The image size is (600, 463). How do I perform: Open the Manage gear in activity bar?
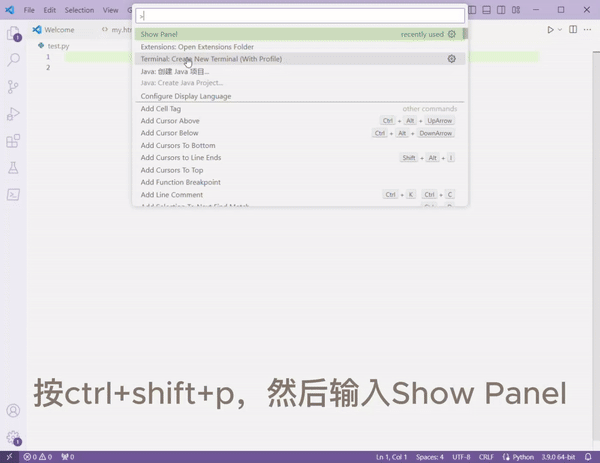pyautogui.click(x=13, y=437)
